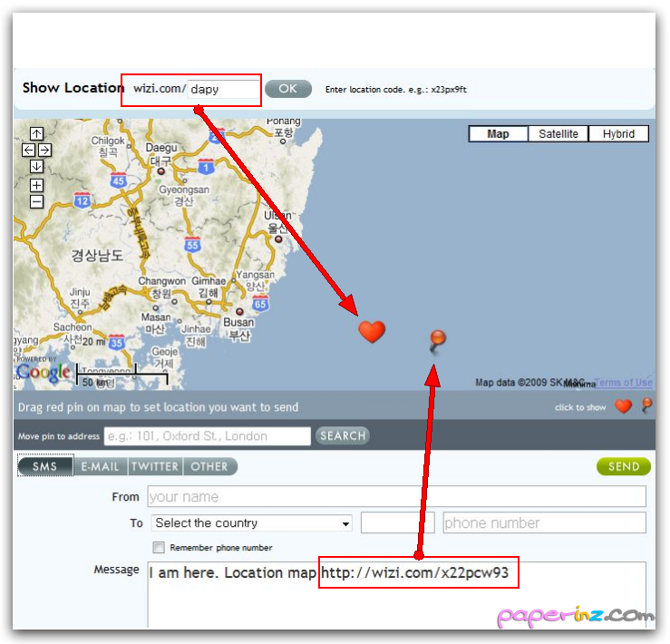Switch to the Map view
The image size is (670, 644).
pyautogui.click(x=499, y=134)
